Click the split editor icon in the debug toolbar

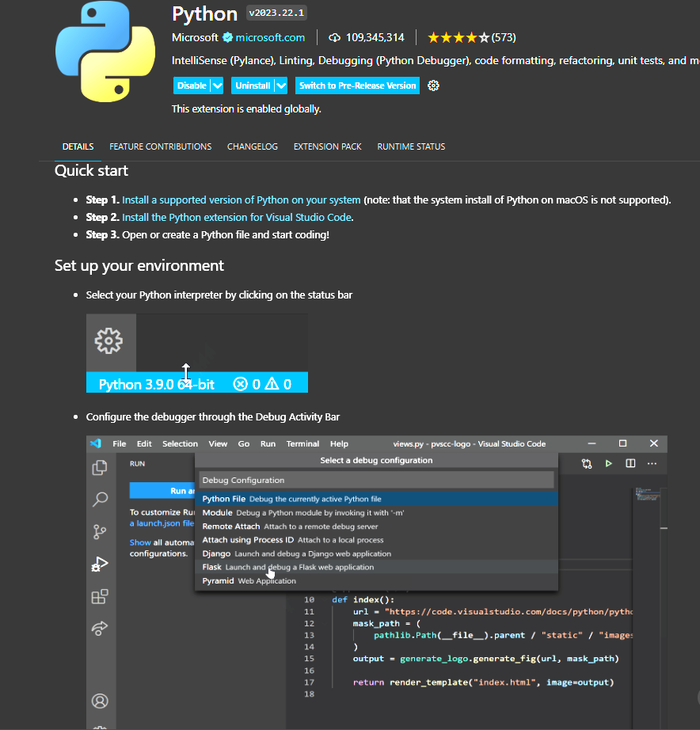630,463
